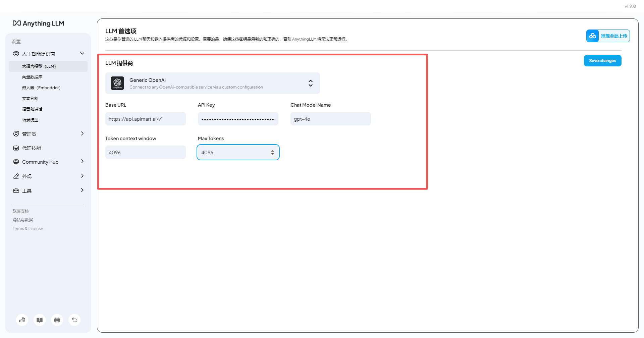Open 嵌入器 (Embedder) settings
Screen dimensions: 644x338
click(x=41, y=88)
